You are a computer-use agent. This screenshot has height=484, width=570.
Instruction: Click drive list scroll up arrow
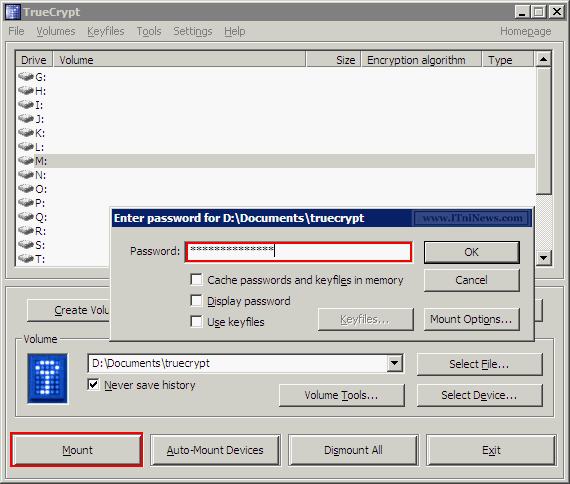coord(543,59)
